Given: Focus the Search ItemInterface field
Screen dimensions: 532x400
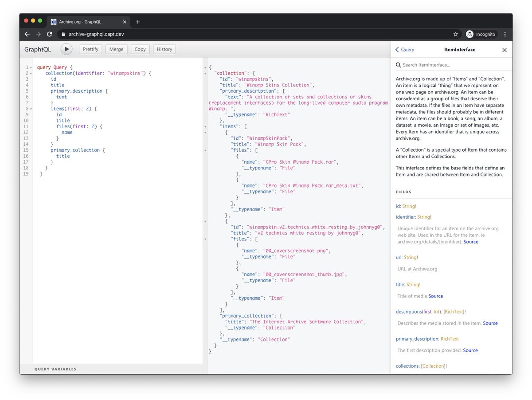Looking at the screenshot, I should click(454, 65).
